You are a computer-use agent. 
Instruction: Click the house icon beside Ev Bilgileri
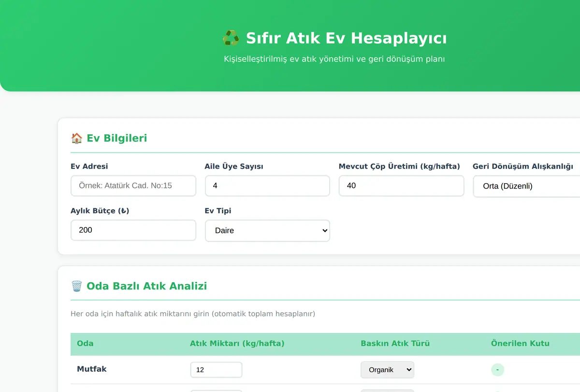pos(76,138)
